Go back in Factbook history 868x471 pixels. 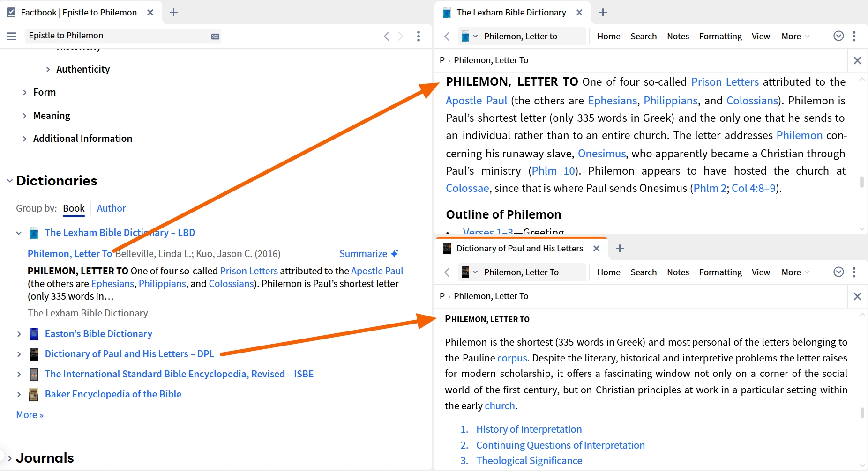[x=386, y=36]
